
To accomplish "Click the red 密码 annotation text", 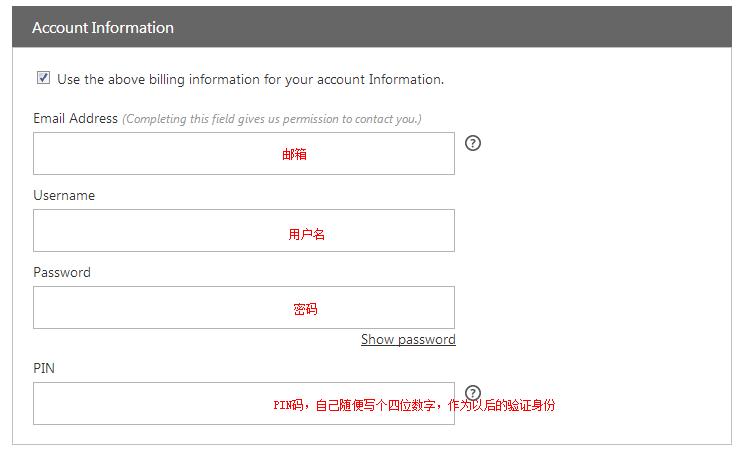I will (x=305, y=310).
